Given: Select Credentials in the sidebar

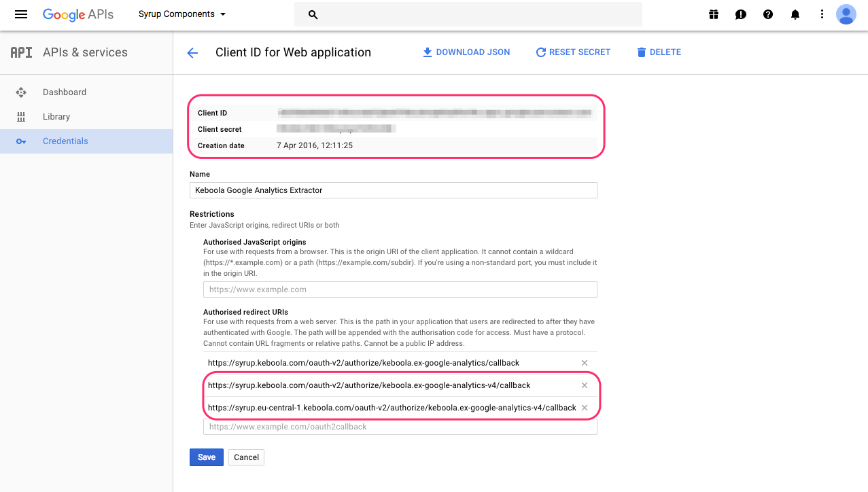Looking at the screenshot, I should [x=86, y=141].
